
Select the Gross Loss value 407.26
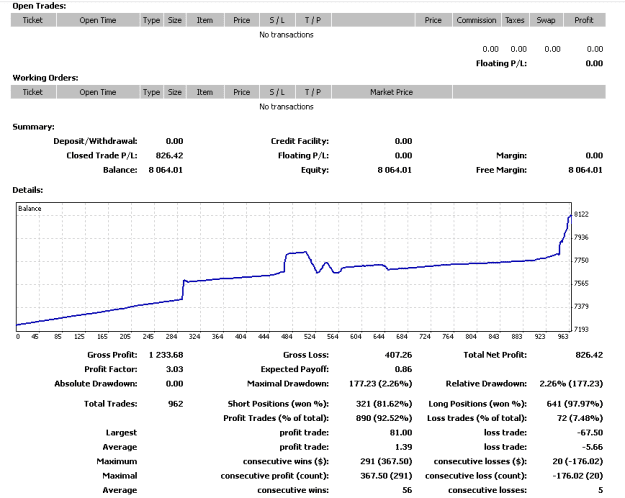[x=398, y=355]
